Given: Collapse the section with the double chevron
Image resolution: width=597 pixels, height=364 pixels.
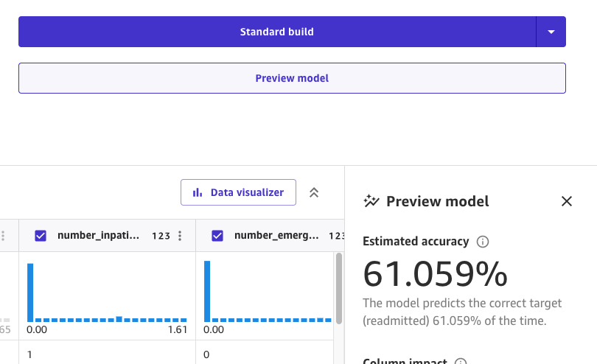Looking at the screenshot, I should (x=314, y=192).
